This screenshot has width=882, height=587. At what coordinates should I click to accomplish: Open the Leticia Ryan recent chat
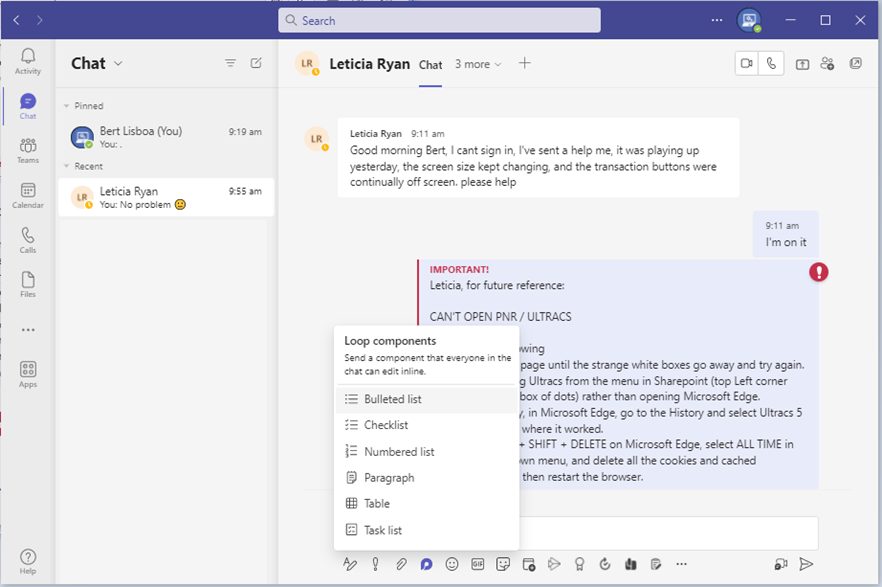tap(166, 197)
